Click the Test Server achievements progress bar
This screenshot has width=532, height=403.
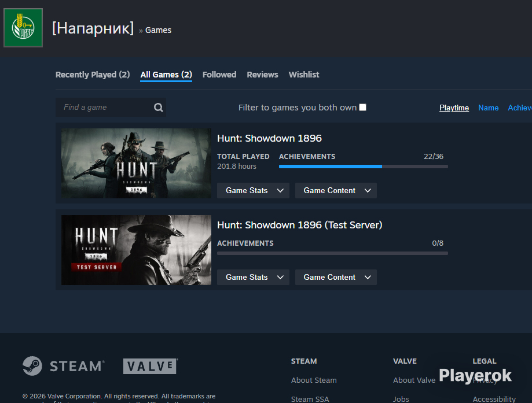[332, 253]
